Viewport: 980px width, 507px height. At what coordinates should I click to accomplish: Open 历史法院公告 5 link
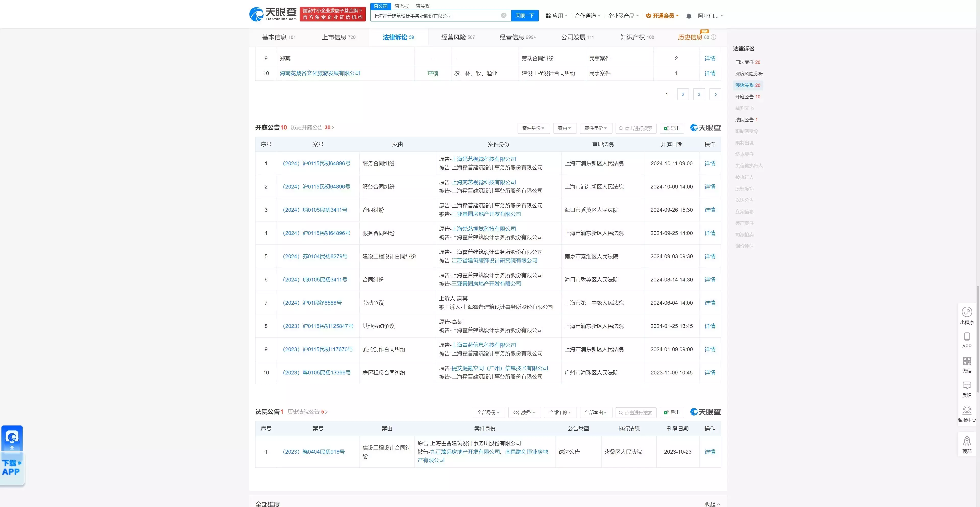pos(307,411)
